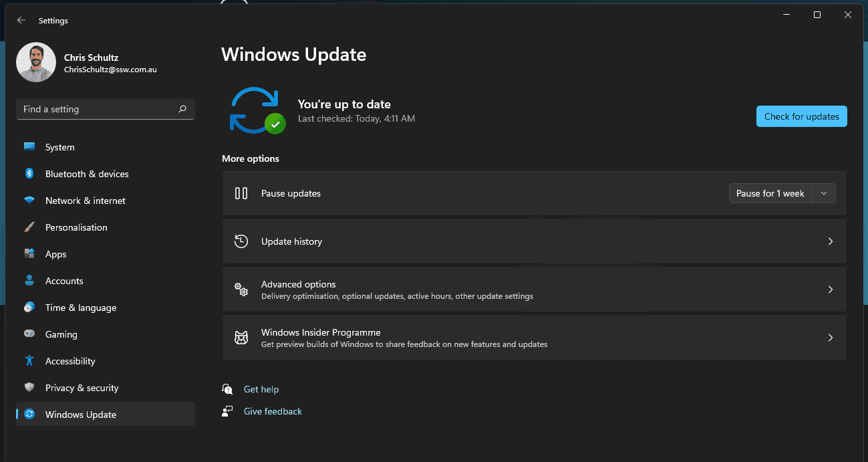Viewport: 868px width, 462px height.
Task: Select the Accessibility figure icon
Action: pyautogui.click(x=29, y=361)
